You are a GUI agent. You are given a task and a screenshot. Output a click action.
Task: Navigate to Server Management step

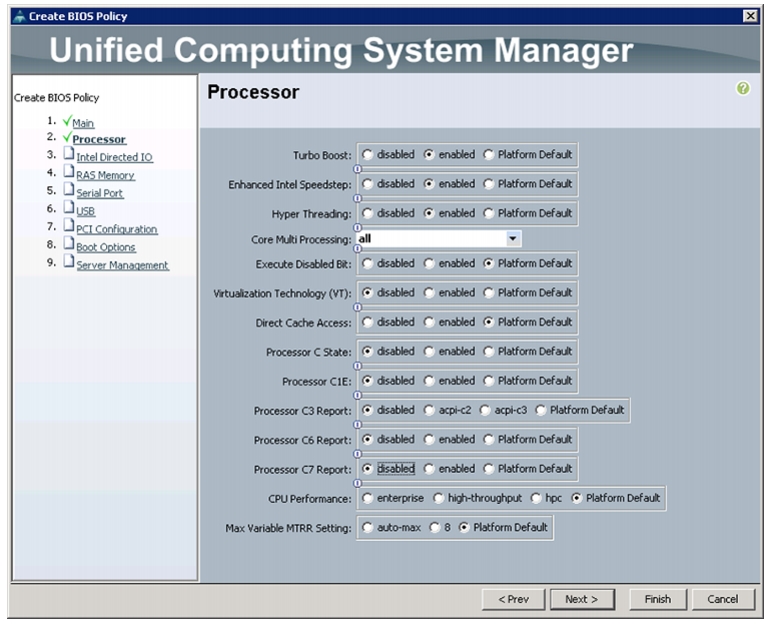(x=122, y=265)
